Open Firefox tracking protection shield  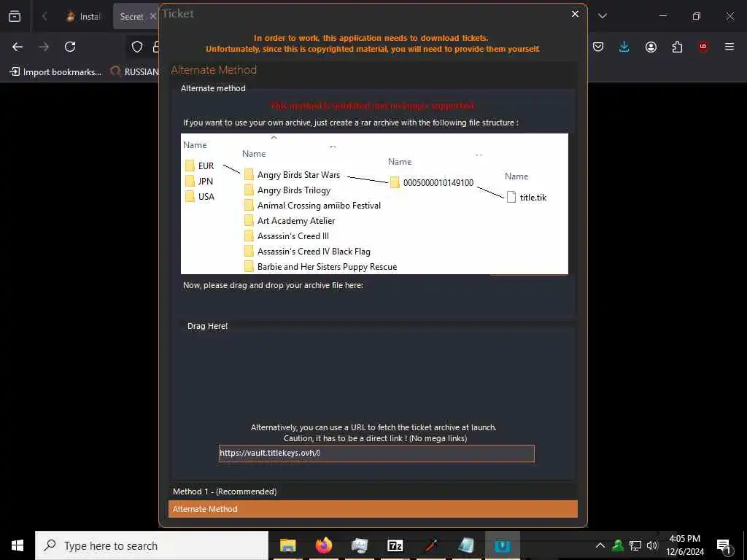[x=137, y=47]
